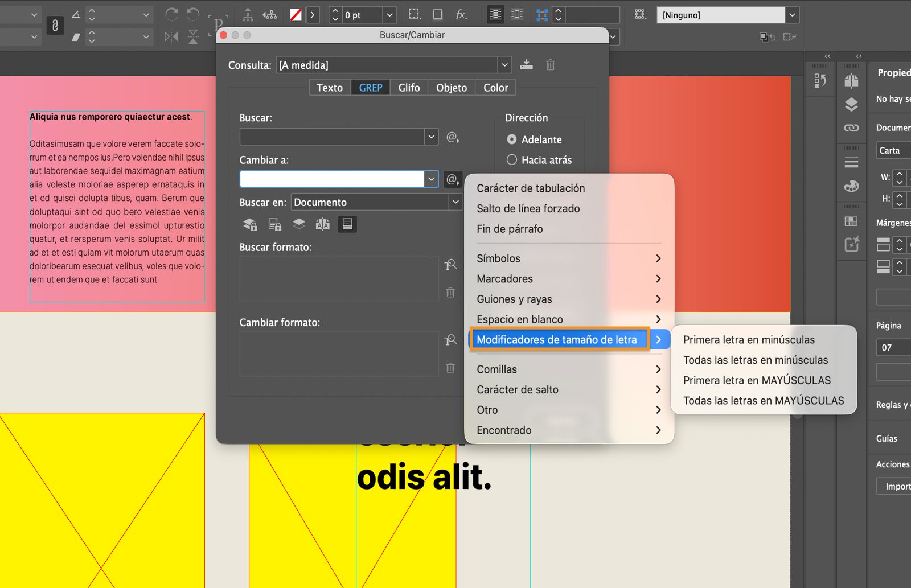
Task: Open the Pages panel icon
Action: tap(851, 81)
